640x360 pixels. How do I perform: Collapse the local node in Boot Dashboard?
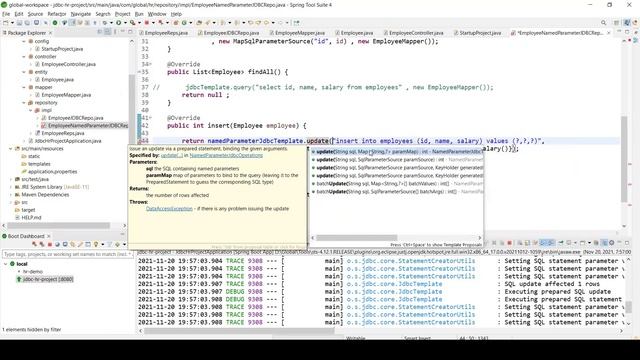pos(6,264)
